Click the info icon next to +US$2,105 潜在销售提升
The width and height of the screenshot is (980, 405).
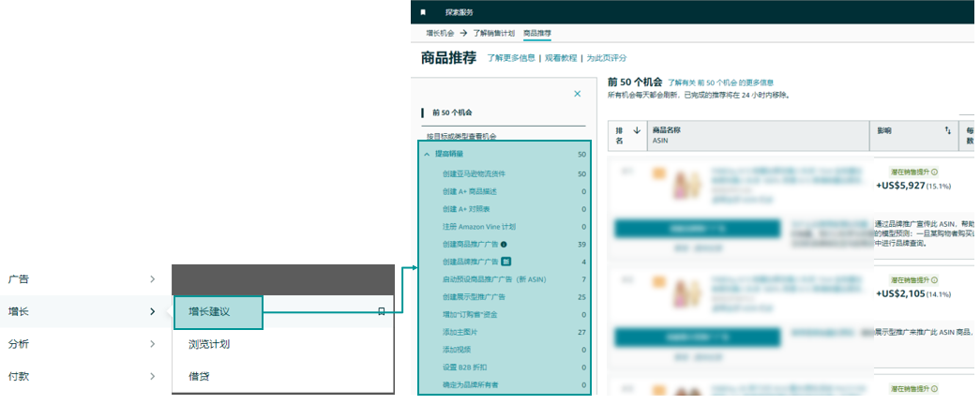pyautogui.click(x=934, y=280)
